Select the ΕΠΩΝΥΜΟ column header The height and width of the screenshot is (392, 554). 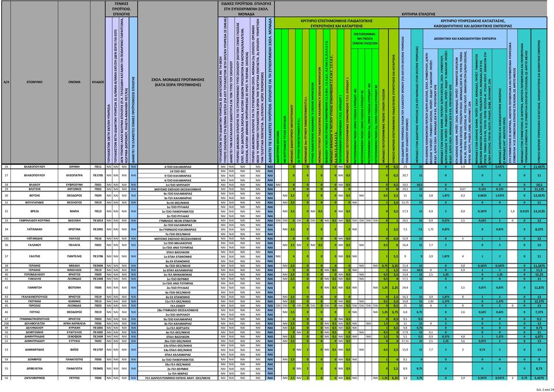tap(34, 81)
